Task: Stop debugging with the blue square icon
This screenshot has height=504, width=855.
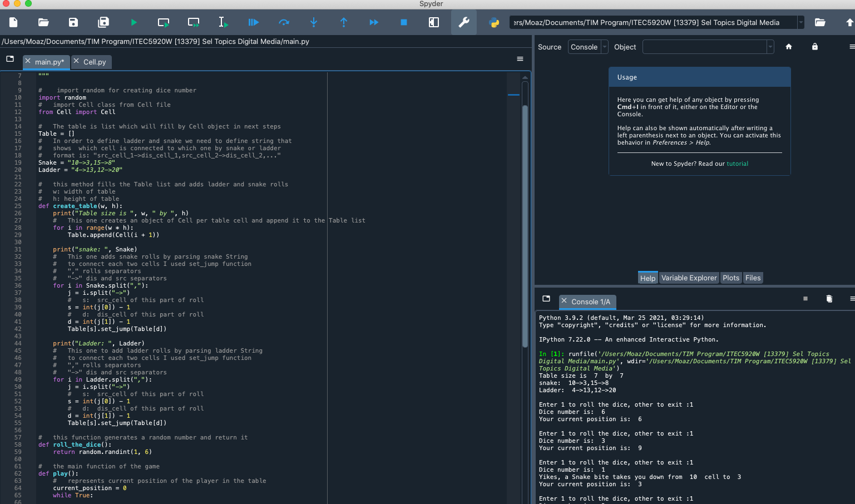Action: (x=404, y=22)
